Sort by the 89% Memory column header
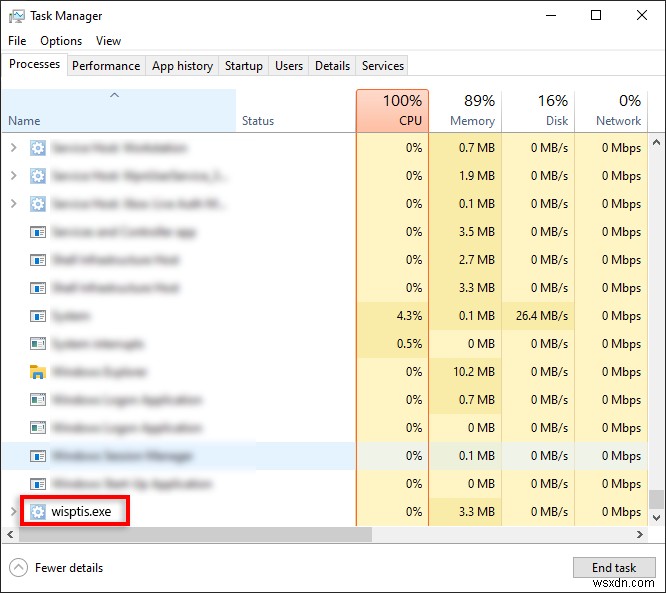Screen dimensions: 666x593 click(465, 110)
